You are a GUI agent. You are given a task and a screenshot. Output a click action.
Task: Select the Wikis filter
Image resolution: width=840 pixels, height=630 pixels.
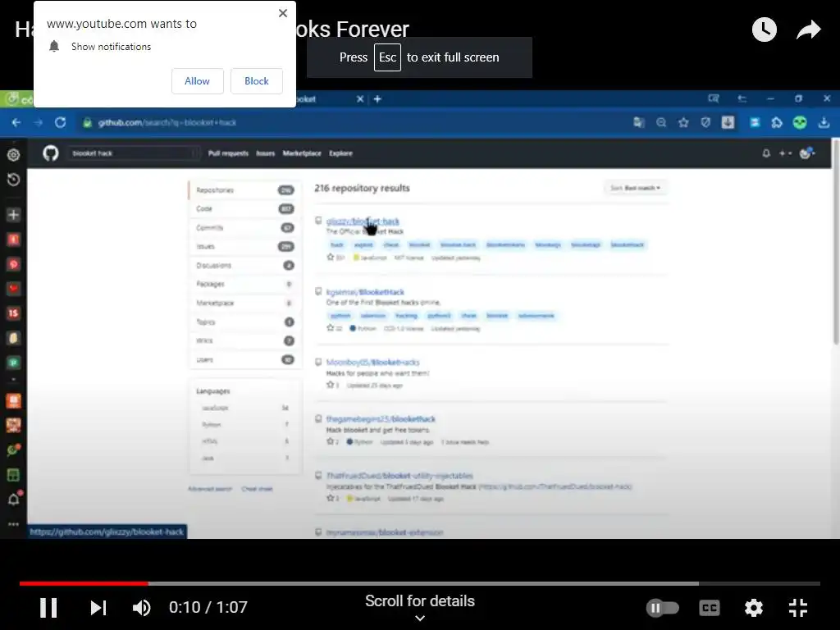(x=244, y=340)
